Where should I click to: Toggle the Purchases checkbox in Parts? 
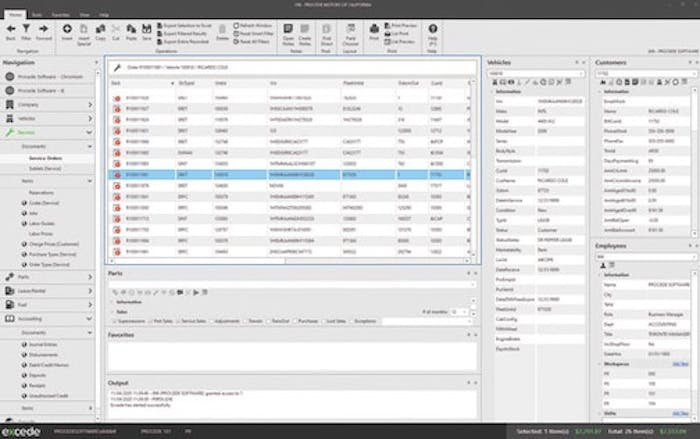[x=295, y=322]
